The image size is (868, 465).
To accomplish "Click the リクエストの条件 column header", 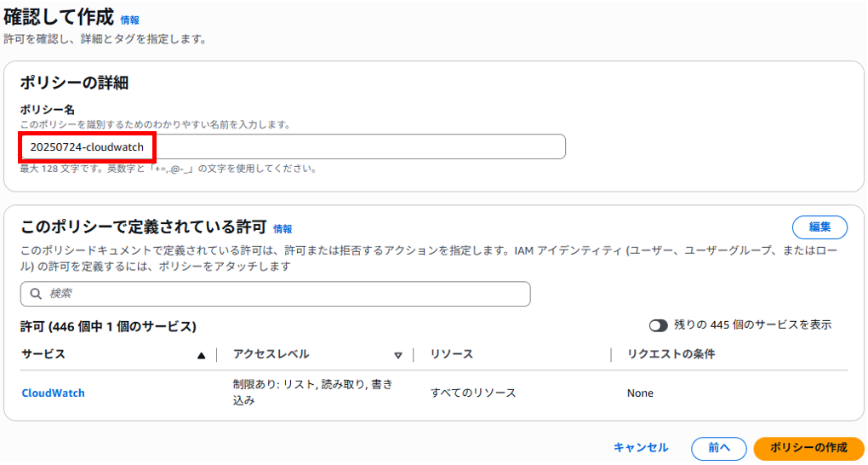I will pos(671,354).
